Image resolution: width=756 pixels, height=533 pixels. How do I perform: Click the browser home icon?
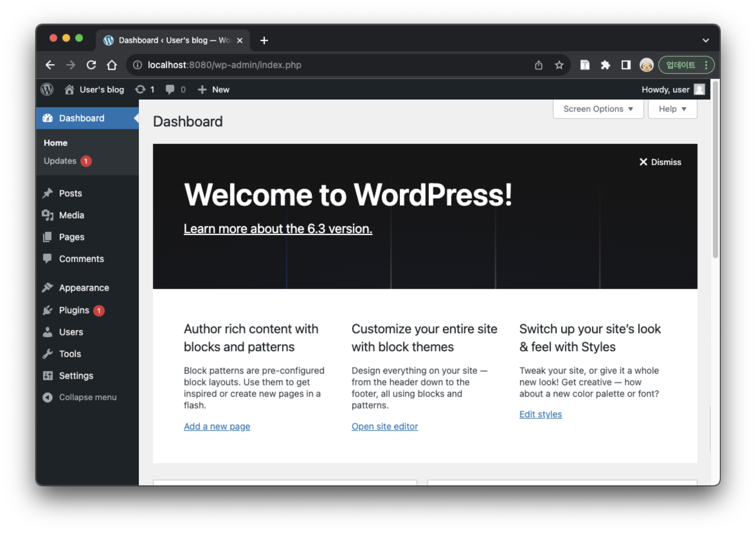point(112,65)
